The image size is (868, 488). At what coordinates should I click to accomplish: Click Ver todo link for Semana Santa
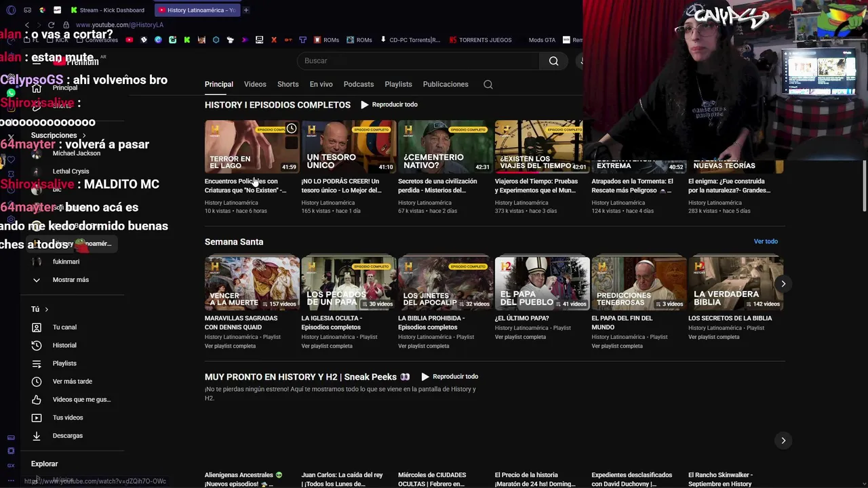pos(766,241)
